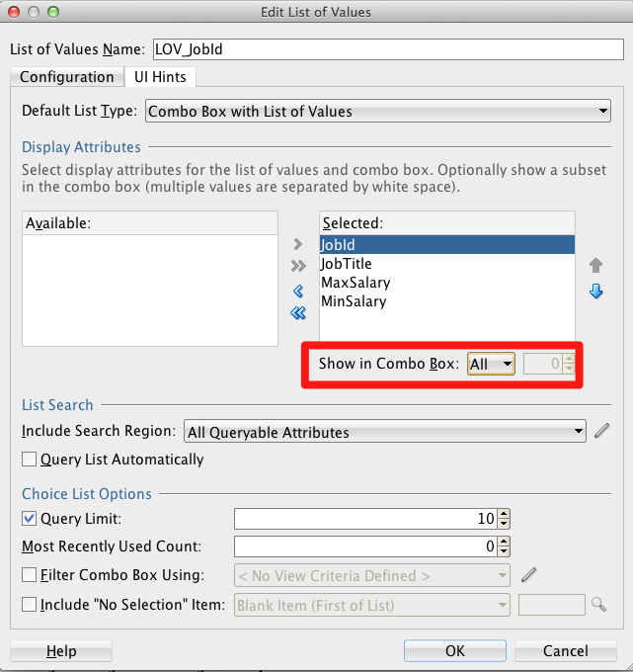Remove selected attribute with left arrow
The image size is (633, 672).
pyautogui.click(x=298, y=292)
